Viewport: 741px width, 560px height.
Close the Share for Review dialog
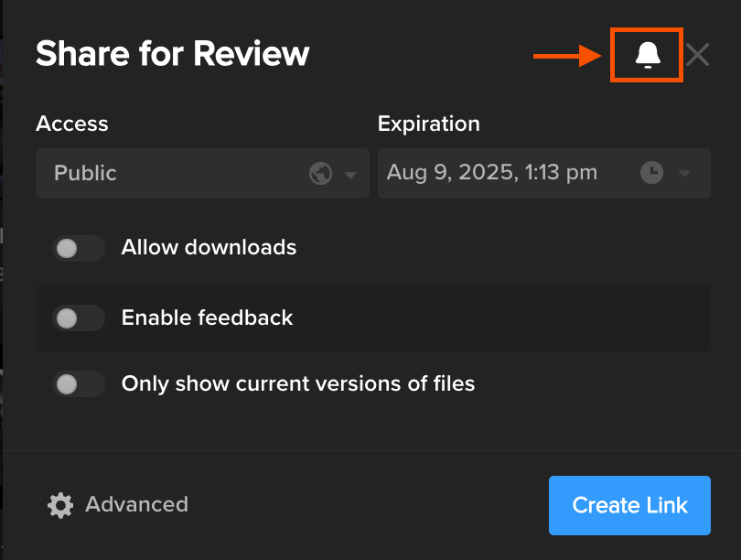point(697,55)
